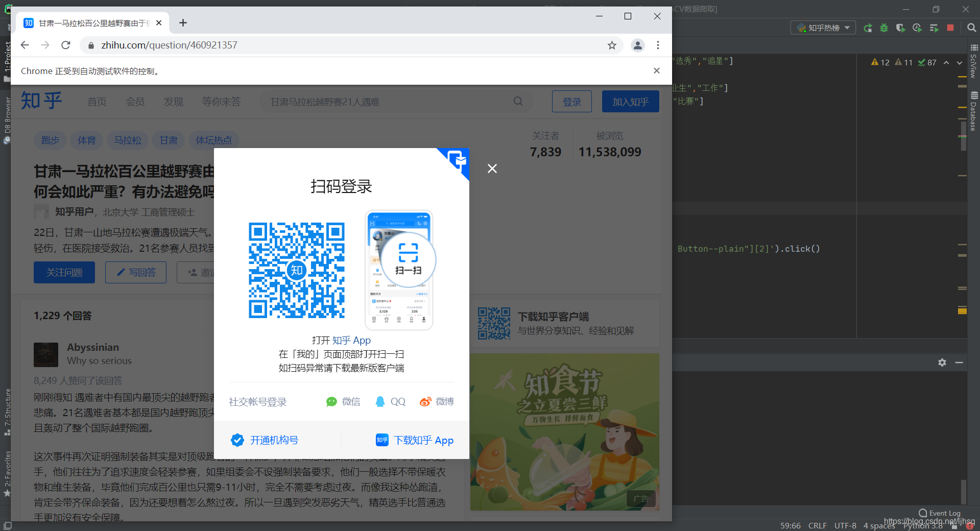Select the 跑步 topic tag
Screen dimensions: 980x531
tap(50, 140)
